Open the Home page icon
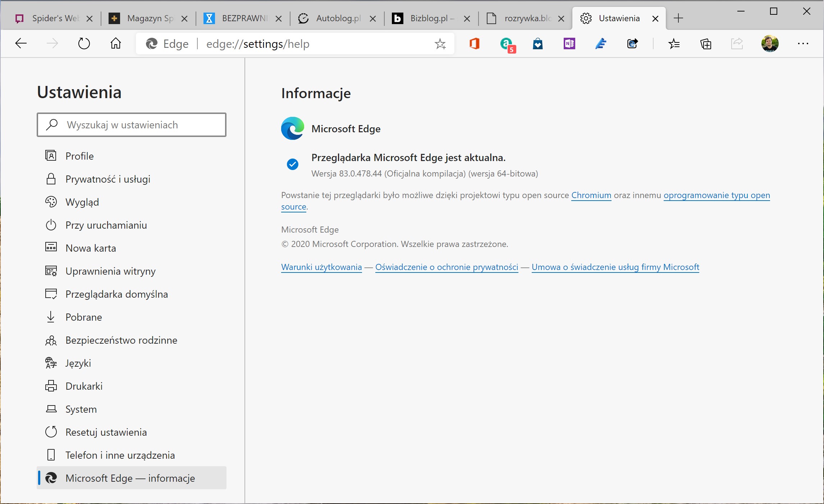 click(115, 44)
